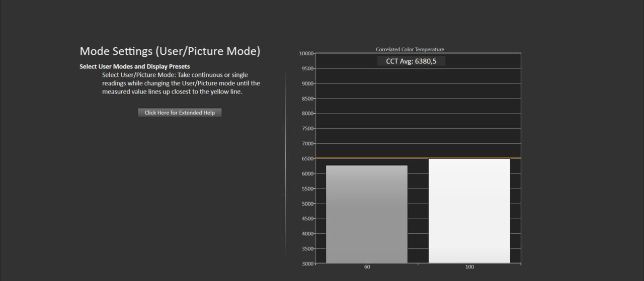Click the 60 x-axis label
Screen dimensions: 644x281
[x=367, y=267]
